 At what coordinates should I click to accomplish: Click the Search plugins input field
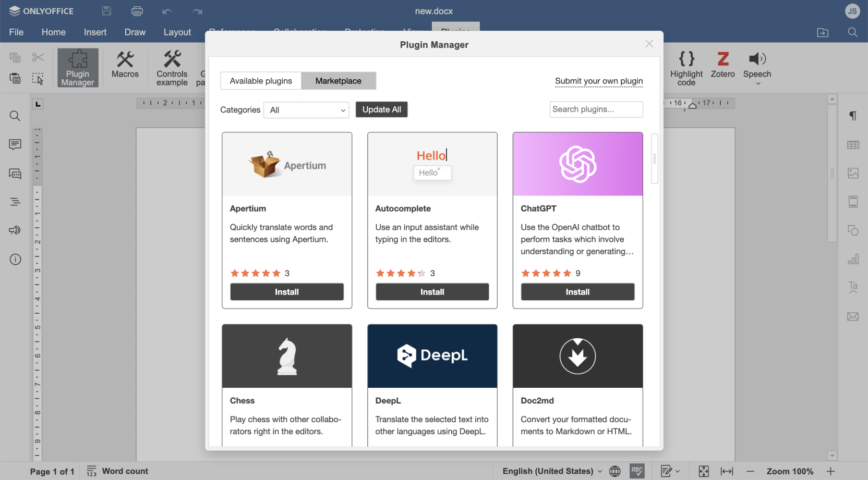click(x=596, y=109)
